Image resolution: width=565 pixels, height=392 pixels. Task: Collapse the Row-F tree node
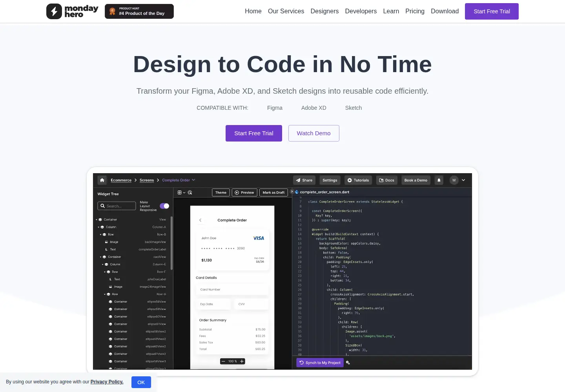pyautogui.click(x=105, y=272)
